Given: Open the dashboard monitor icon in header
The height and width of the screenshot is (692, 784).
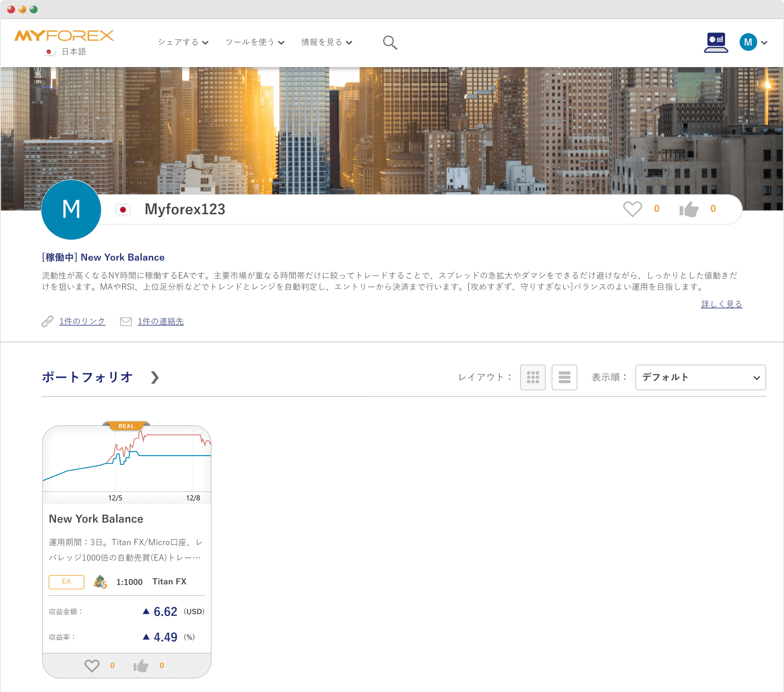Looking at the screenshot, I should coord(716,42).
